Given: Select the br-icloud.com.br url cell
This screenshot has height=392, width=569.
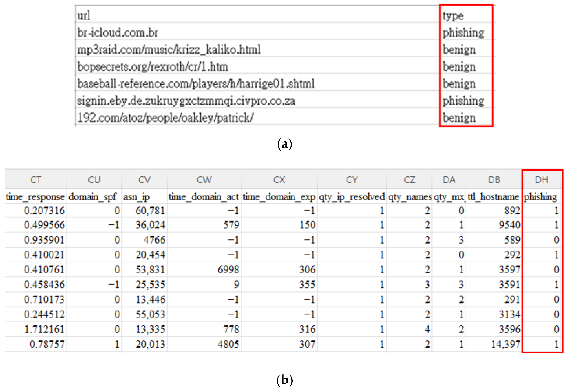Looking at the screenshot, I should (x=117, y=33).
